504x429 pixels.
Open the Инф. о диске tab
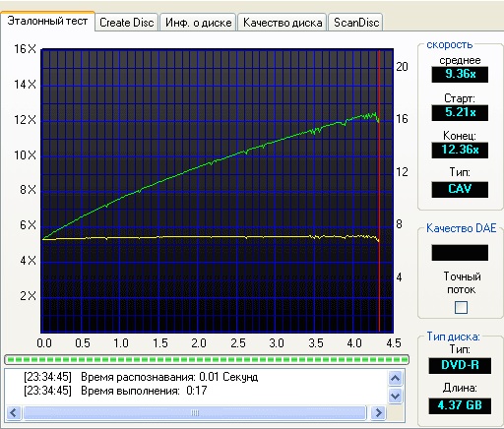click(x=198, y=23)
